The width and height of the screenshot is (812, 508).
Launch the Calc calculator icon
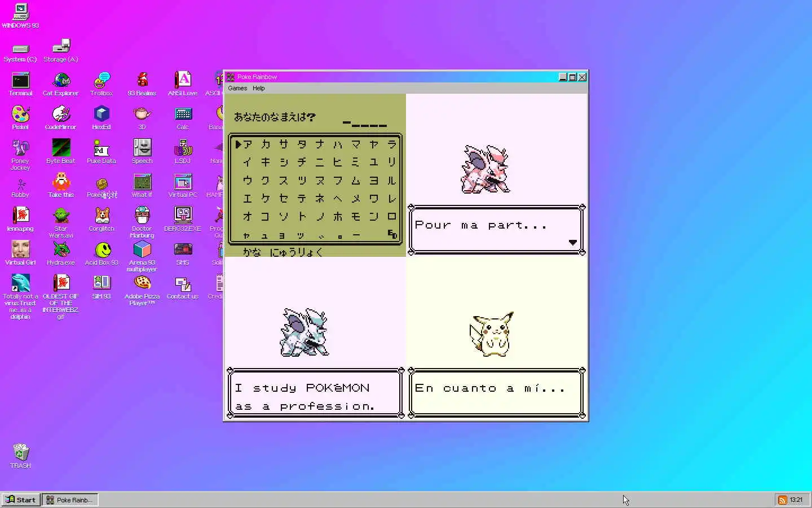(183, 118)
